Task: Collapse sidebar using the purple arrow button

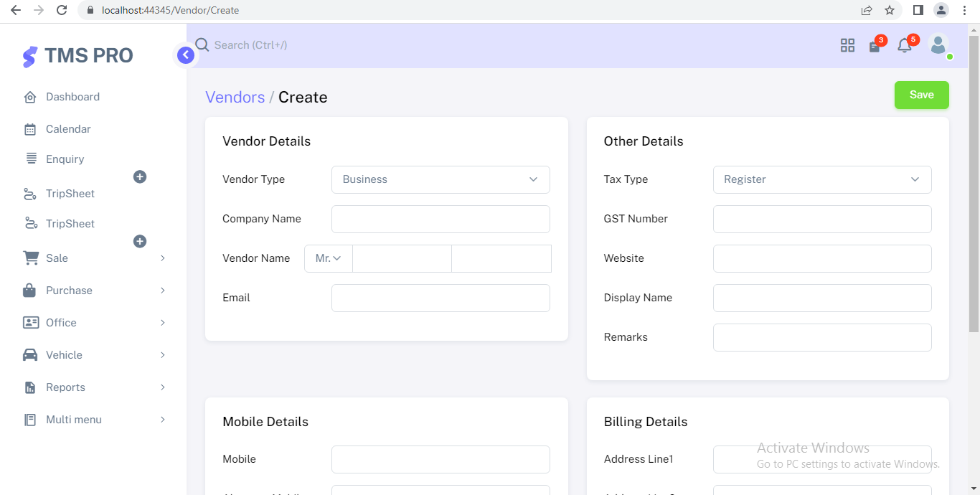Action: [186, 55]
